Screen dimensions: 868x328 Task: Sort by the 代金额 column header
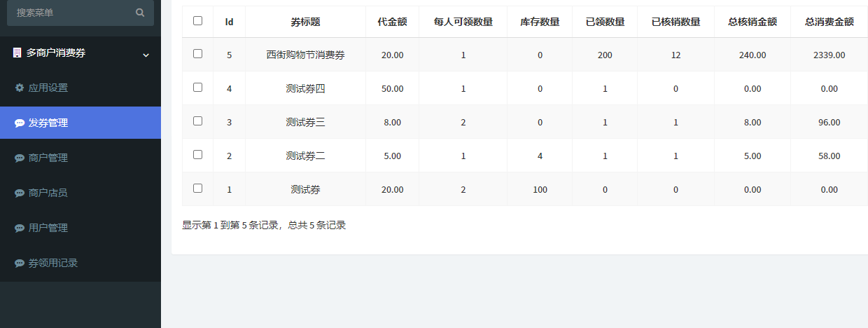tap(392, 22)
